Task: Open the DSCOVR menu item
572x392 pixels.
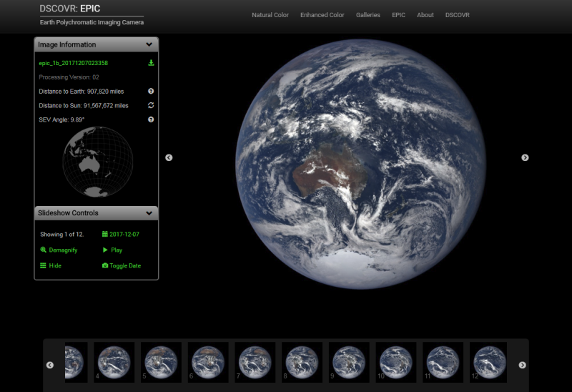Action: tap(458, 15)
